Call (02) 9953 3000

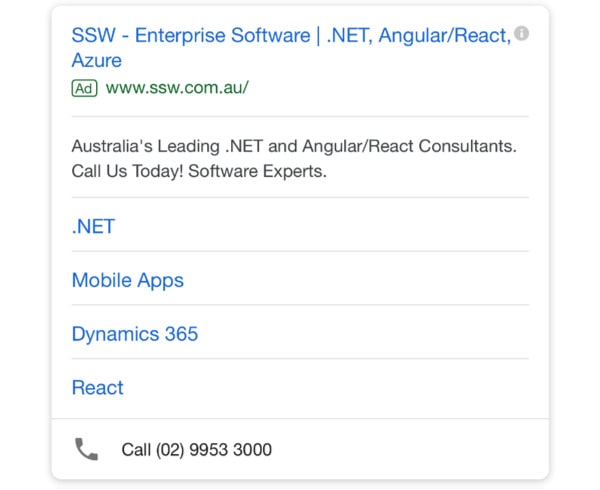coord(196,450)
